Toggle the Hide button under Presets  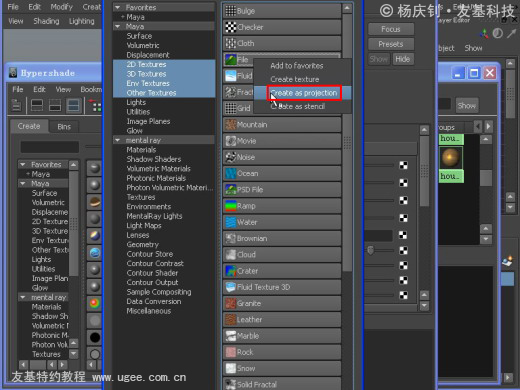pyautogui.click(x=403, y=59)
